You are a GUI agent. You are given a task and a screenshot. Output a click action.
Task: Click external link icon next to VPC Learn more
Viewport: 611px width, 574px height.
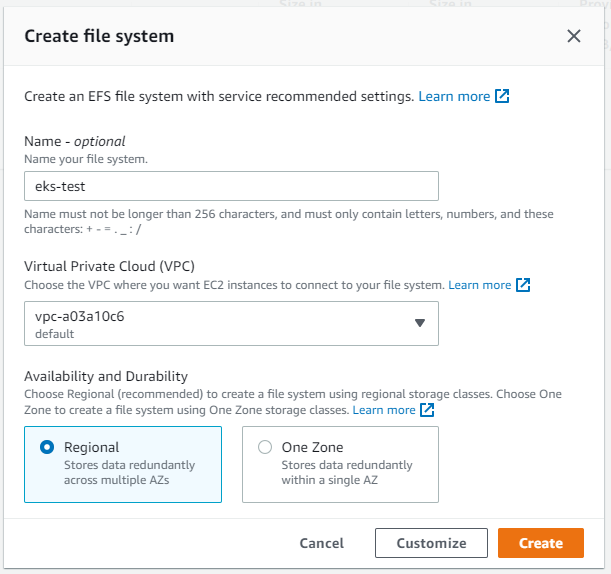[x=523, y=285]
